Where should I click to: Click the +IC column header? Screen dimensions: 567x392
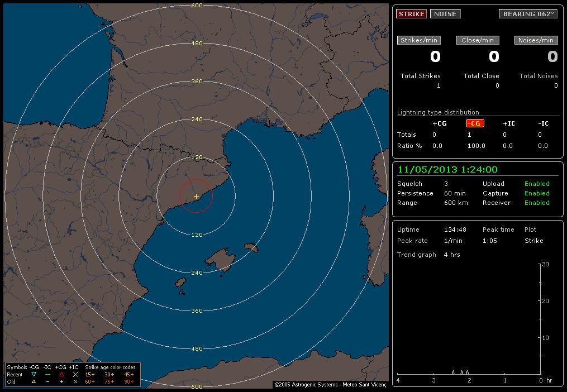[509, 123]
